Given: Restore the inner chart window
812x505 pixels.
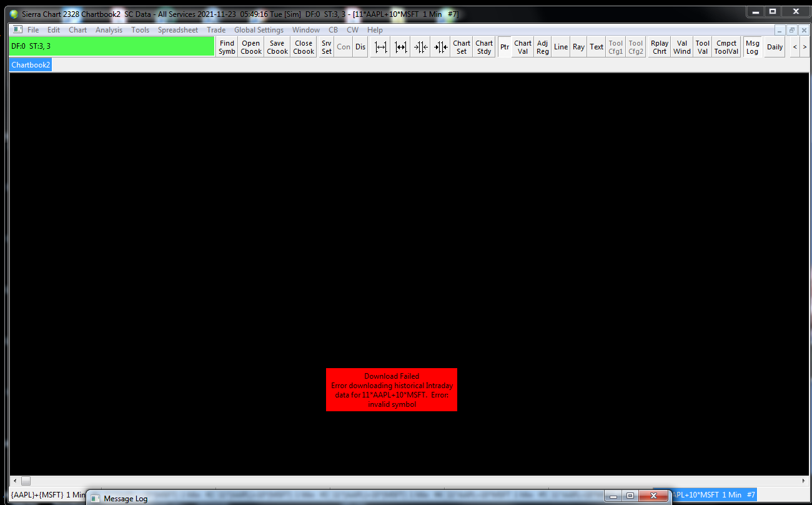Looking at the screenshot, I should tap(791, 30).
